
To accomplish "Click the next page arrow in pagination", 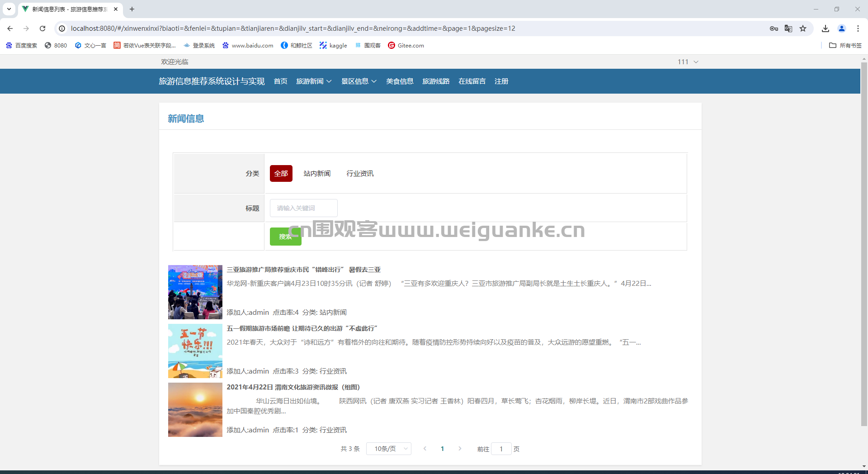I will [460, 449].
